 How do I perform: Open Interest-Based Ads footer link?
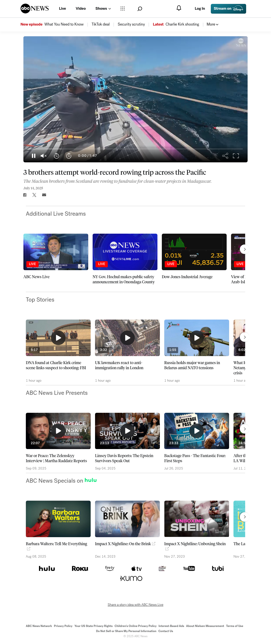[x=171, y=626]
